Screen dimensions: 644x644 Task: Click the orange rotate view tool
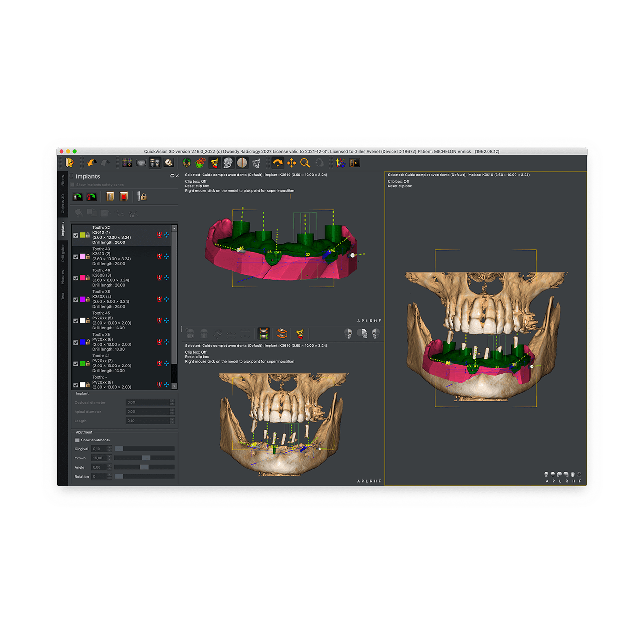(x=277, y=163)
